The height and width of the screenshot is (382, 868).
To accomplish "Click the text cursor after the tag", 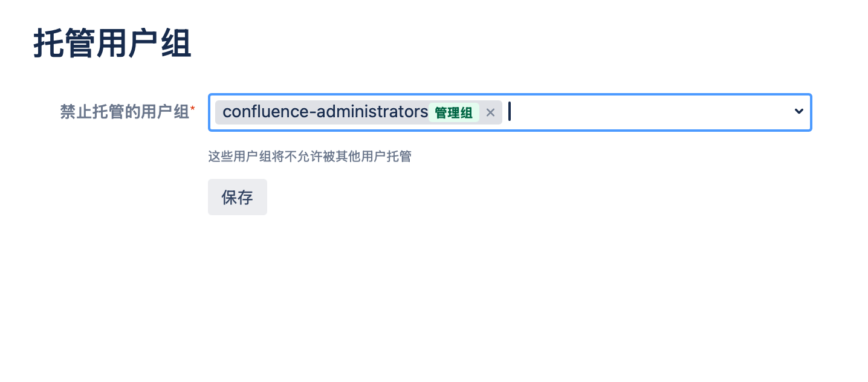I will (510, 112).
